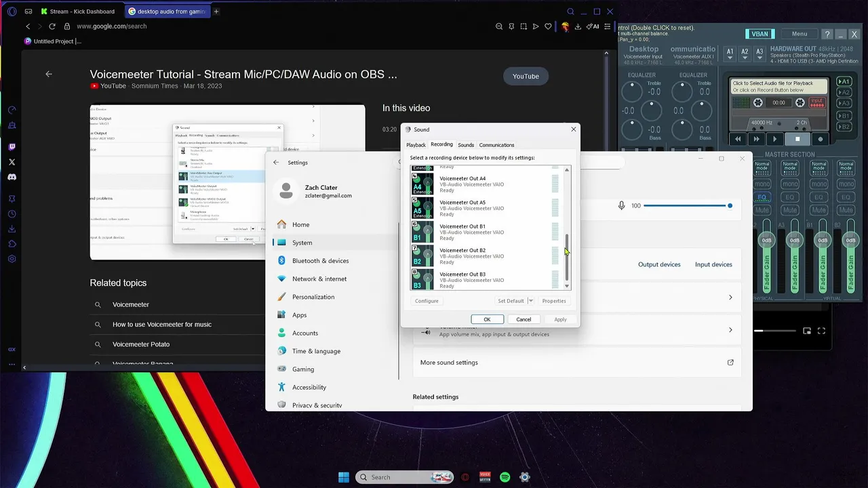
Task: Toggle recorder routing to bus A3
Action: 844,104
